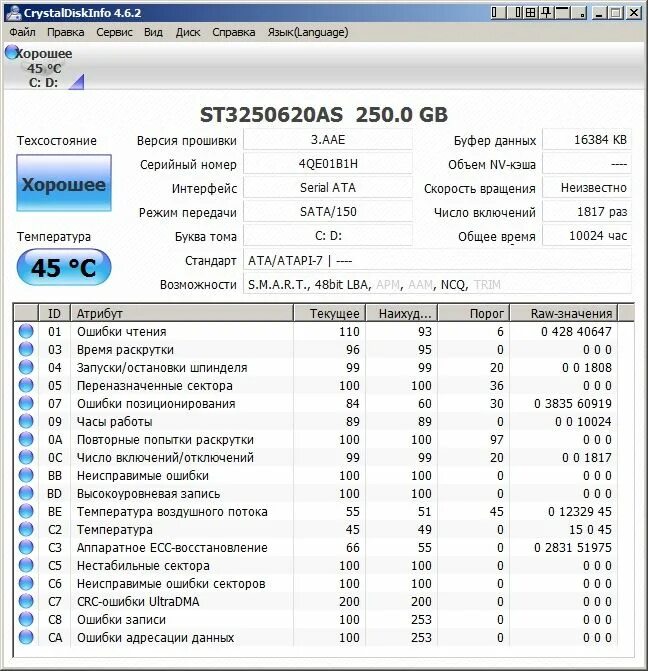Click the top-line title bar button

point(563,12)
